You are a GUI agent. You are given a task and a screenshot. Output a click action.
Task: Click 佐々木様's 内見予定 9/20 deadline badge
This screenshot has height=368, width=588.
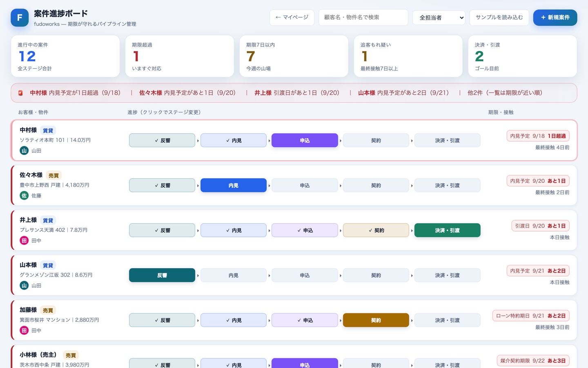click(538, 181)
